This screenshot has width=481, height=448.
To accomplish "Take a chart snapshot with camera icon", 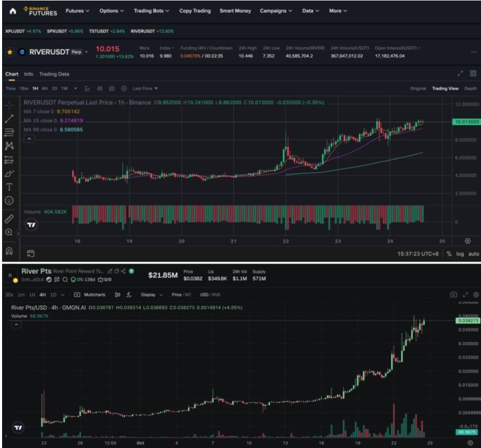I will tap(111, 88).
